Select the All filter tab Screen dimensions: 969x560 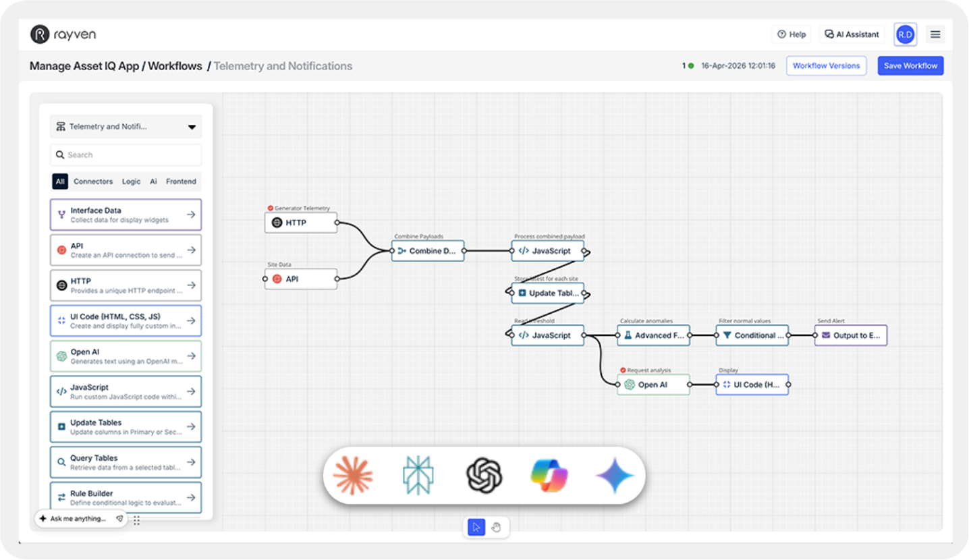(x=60, y=181)
